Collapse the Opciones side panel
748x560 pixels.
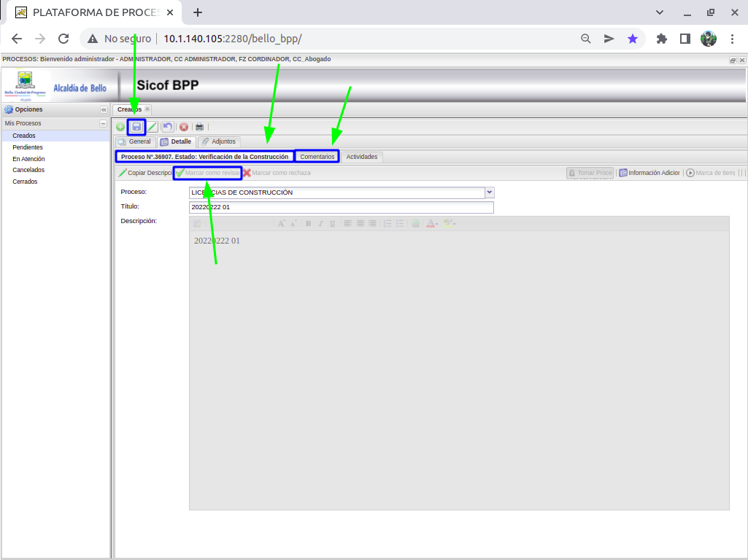[104, 109]
